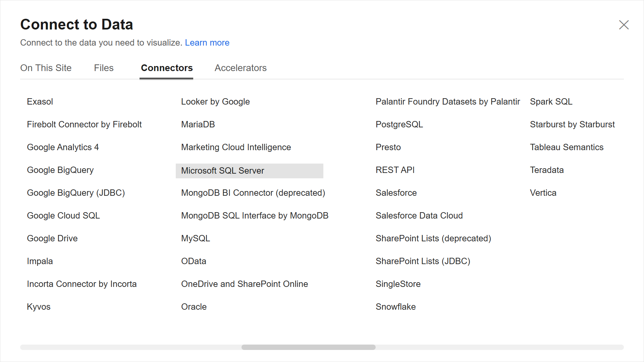Open the Learn more link
This screenshot has width=644, height=362.
207,43
